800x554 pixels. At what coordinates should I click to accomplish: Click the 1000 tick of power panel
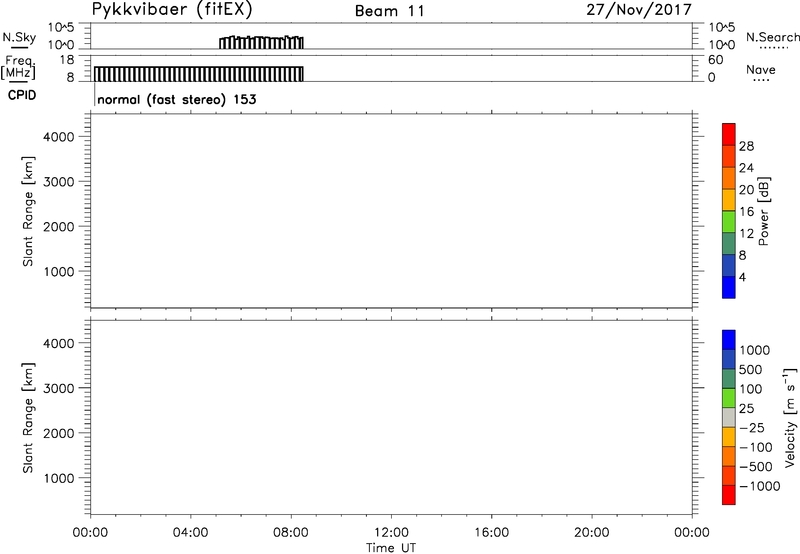point(59,272)
